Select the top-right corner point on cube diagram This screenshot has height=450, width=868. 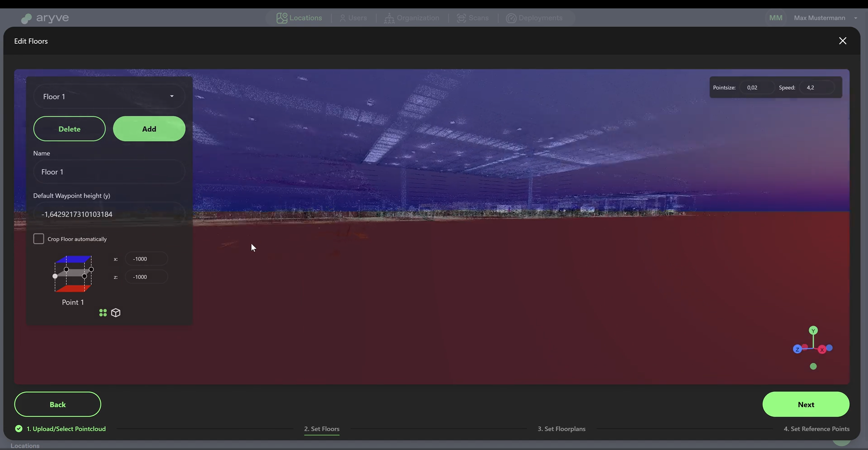(91, 270)
